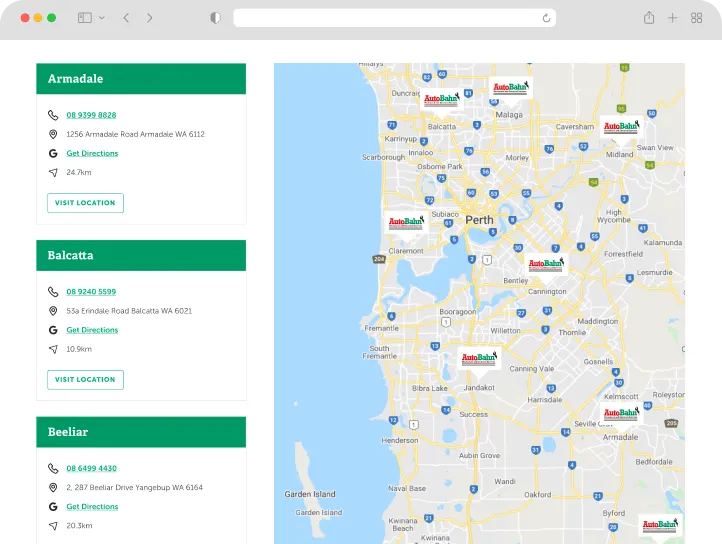Click the Safari address bar
The image size is (722, 544).
point(390,18)
